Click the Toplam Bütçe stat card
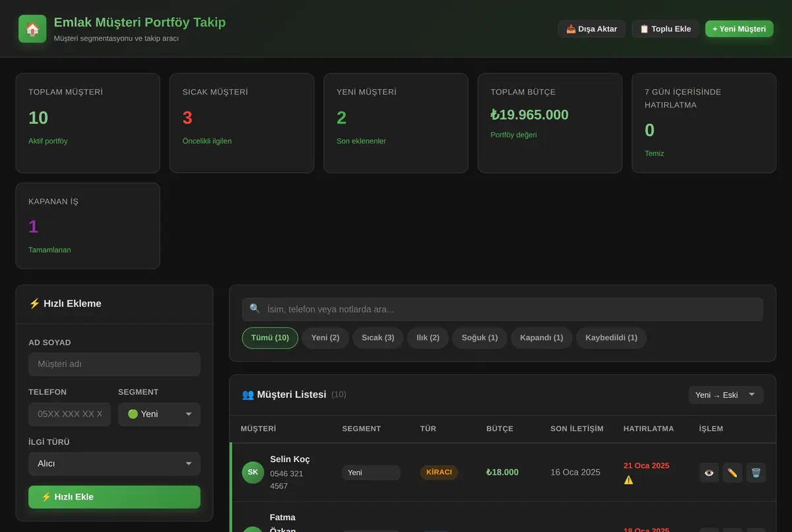This screenshot has width=792, height=532. (x=550, y=123)
